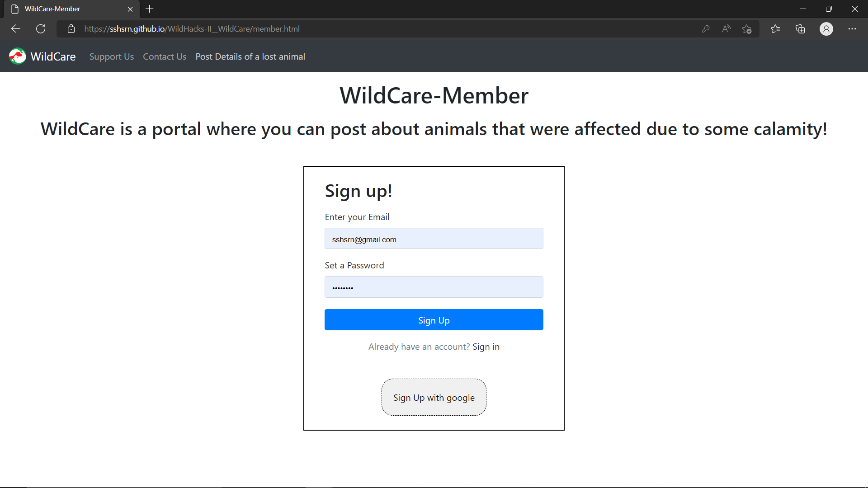Reload the page with refresh icon
Screen dimensions: 868x488
pos(41,29)
